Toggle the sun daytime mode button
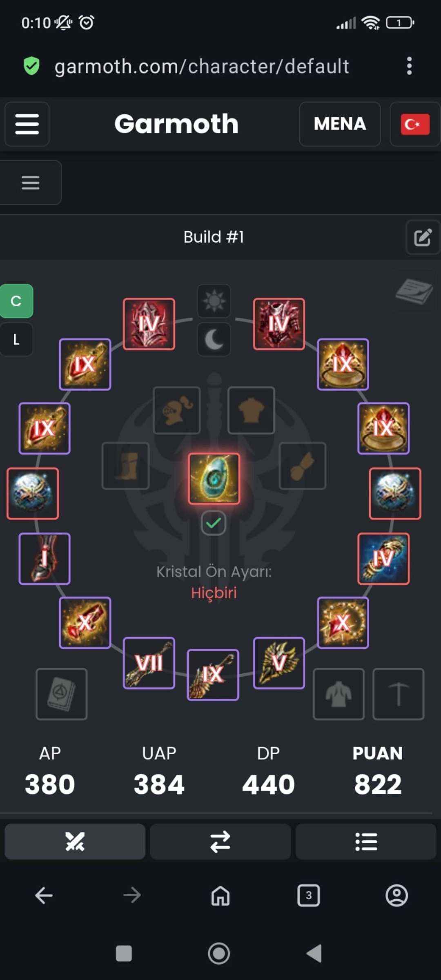Viewport: 441px width, 980px height. tap(214, 301)
